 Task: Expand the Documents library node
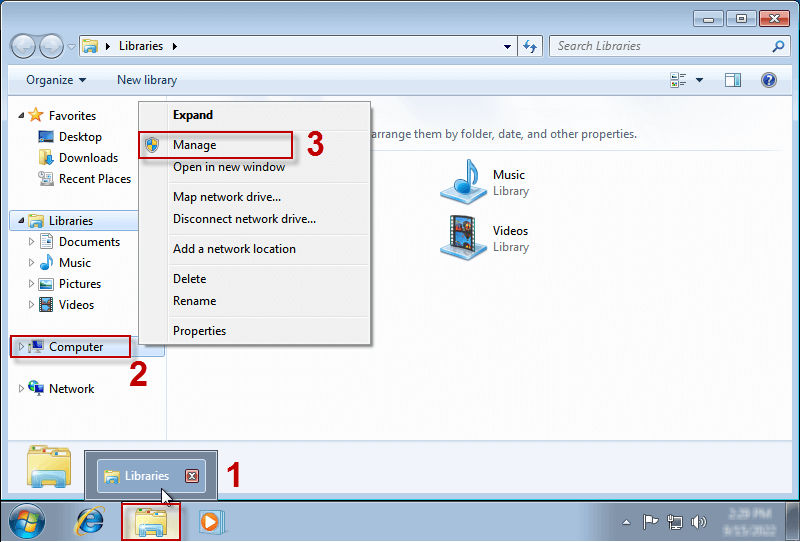tap(31, 241)
